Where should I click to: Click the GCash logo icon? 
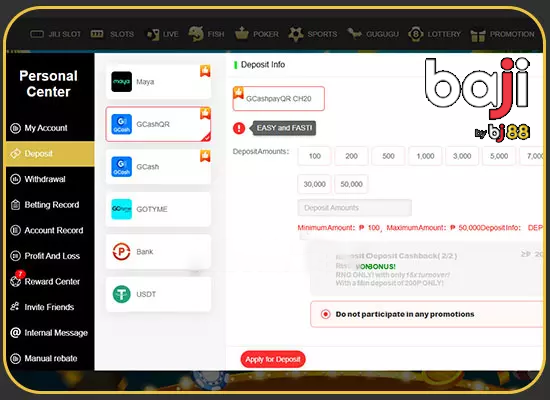point(121,167)
